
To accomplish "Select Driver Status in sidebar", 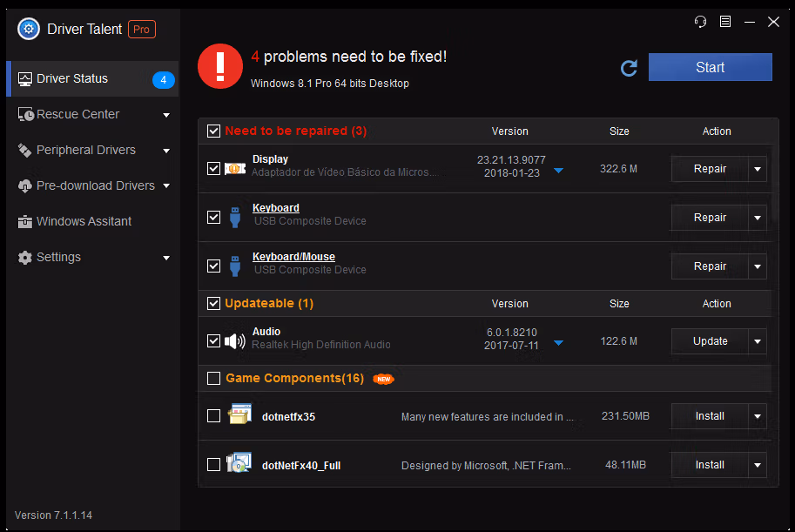I will (x=93, y=79).
